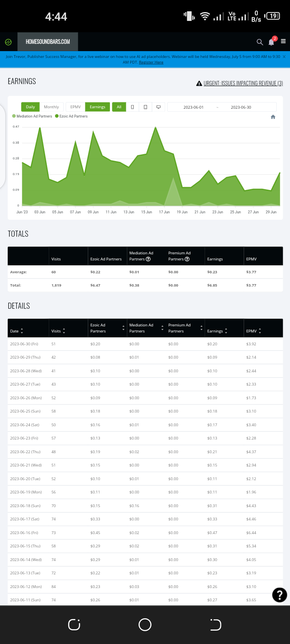290x644 pixels.
Task: Open Urgent Issues Impacting Revenue link
Action: pyautogui.click(x=240, y=83)
